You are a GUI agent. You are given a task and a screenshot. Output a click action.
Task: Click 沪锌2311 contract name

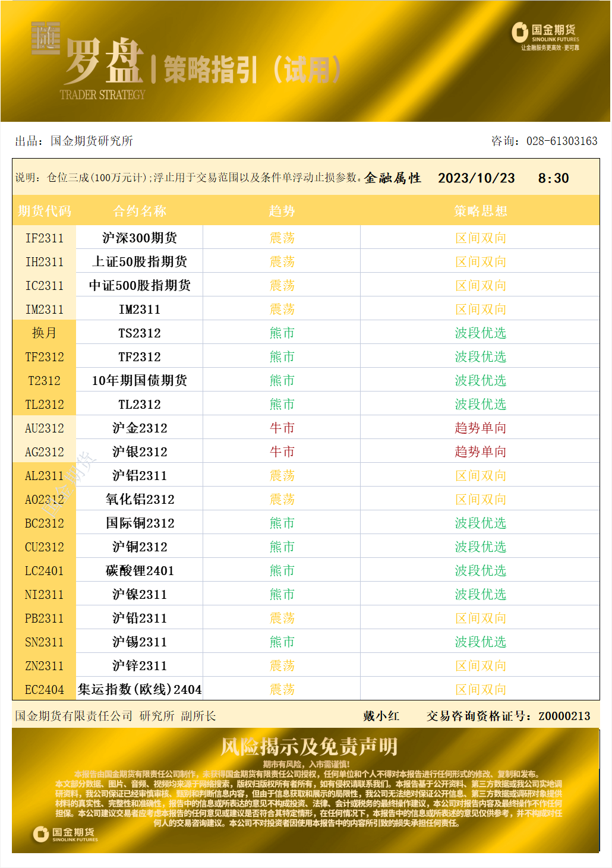(x=140, y=665)
